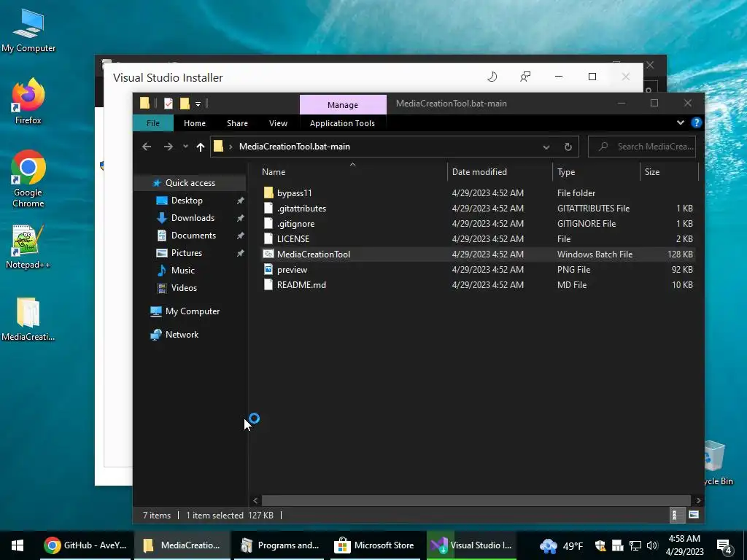Viewport: 747px width, 560px height.
Task: Open My Computer desktop icon
Action: coord(28,30)
